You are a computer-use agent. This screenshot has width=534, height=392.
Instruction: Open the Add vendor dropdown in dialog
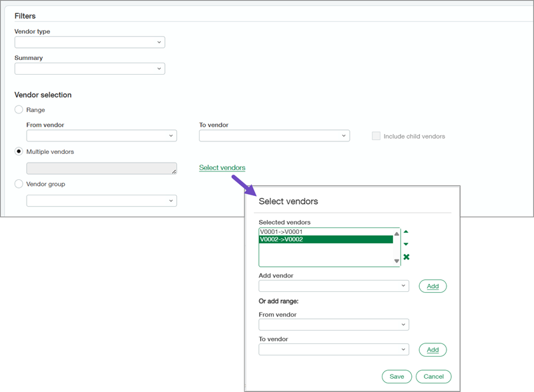point(334,286)
